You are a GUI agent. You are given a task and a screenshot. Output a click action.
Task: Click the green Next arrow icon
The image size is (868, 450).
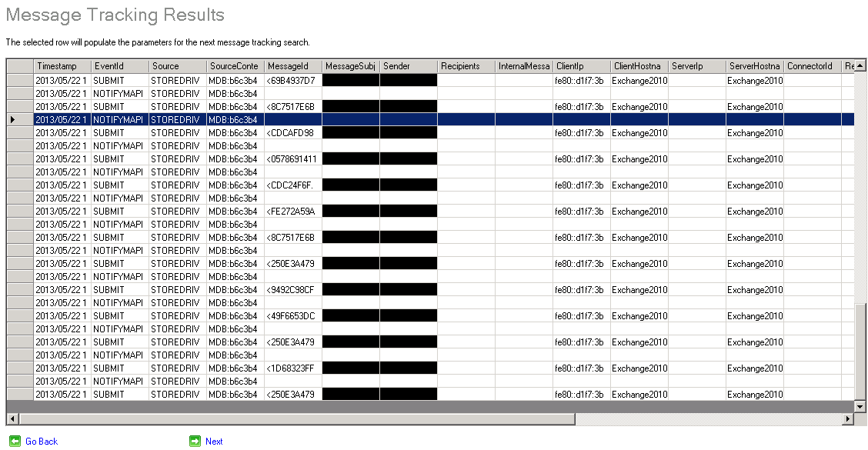(195, 441)
